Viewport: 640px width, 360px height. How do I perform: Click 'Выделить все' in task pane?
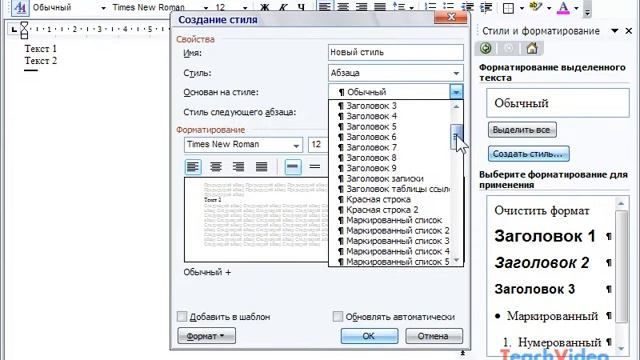(x=522, y=130)
